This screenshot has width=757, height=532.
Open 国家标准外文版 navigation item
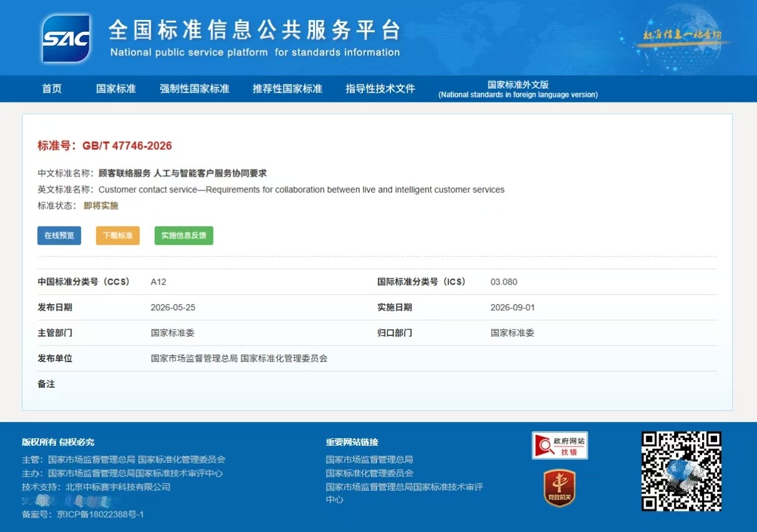(x=518, y=89)
